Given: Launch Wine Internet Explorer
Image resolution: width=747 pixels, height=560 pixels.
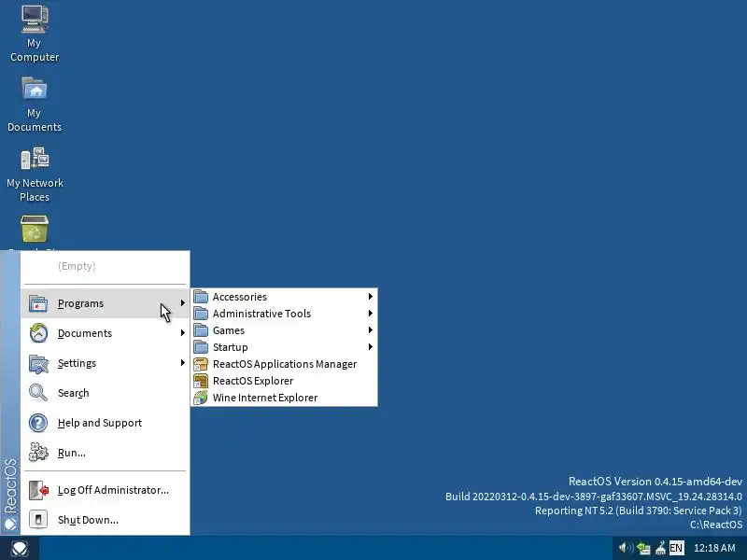Looking at the screenshot, I should [285, 398].
